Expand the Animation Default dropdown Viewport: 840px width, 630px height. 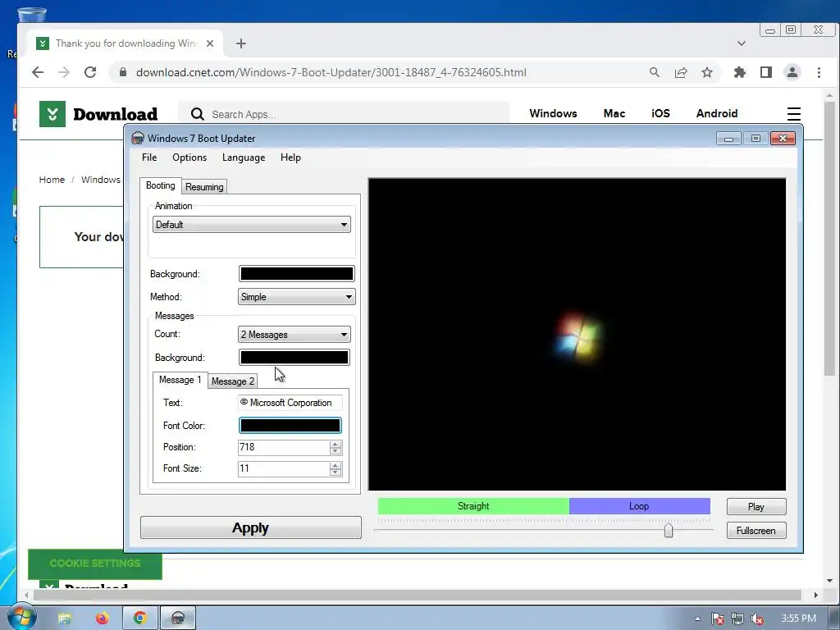tap(252, 225)
